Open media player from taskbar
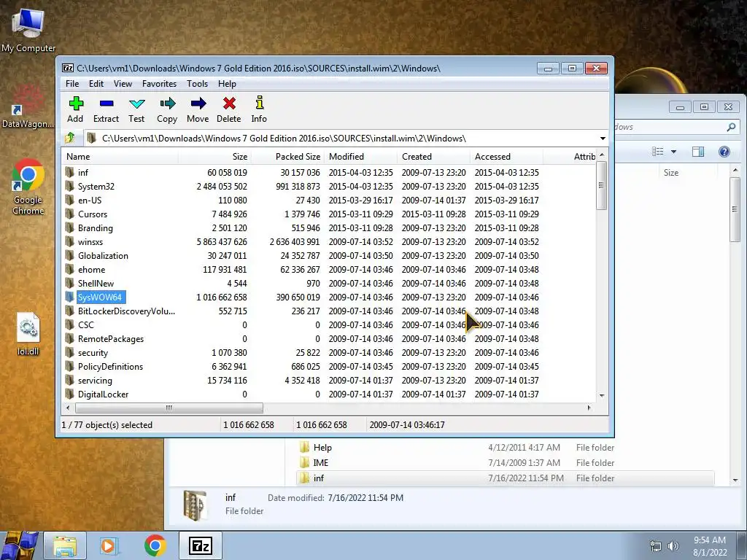The width and height of the screenshot is (747, 560). click(109, 545)
